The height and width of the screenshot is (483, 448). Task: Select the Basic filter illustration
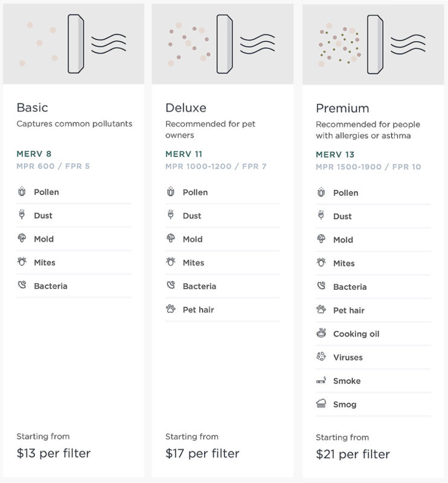[73, 43]
